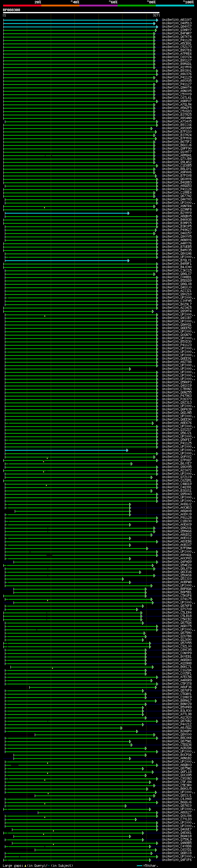View hit UniRef100_C6ZQM1

[177, 481]
